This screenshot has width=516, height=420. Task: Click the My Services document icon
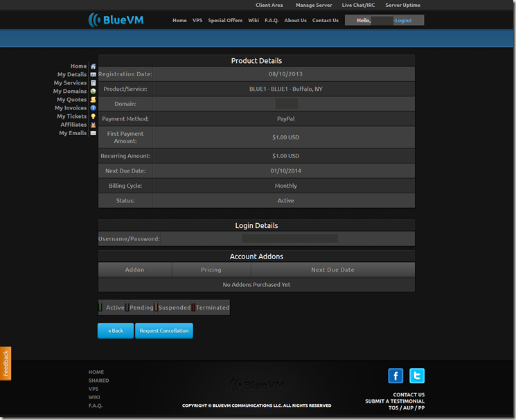coord(93,83)
